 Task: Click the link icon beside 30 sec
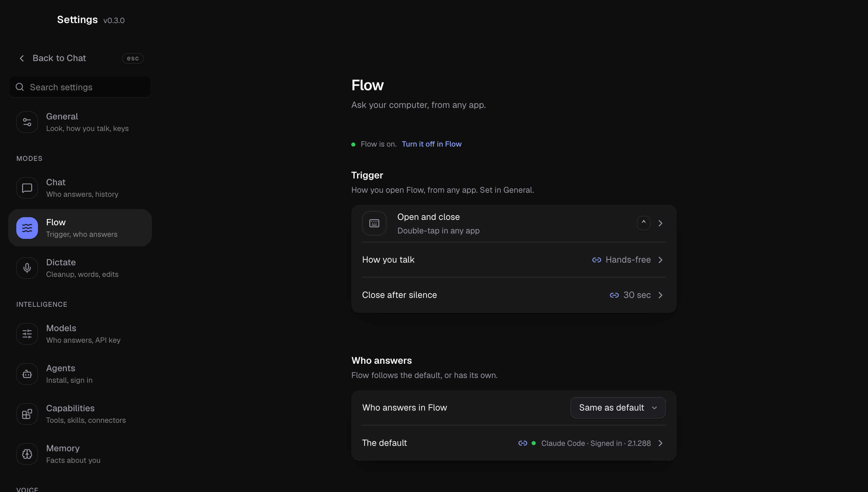[614, 295]
